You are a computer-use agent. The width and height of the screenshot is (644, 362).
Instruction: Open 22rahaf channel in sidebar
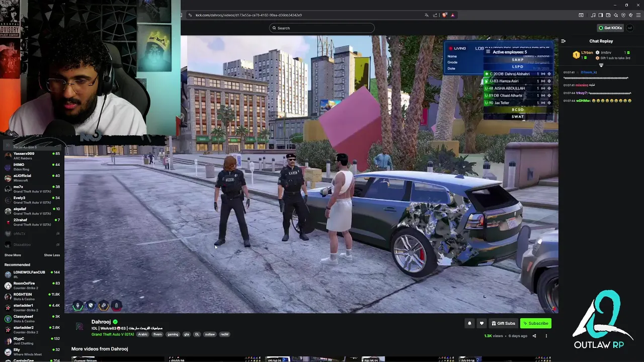(32, 222)
